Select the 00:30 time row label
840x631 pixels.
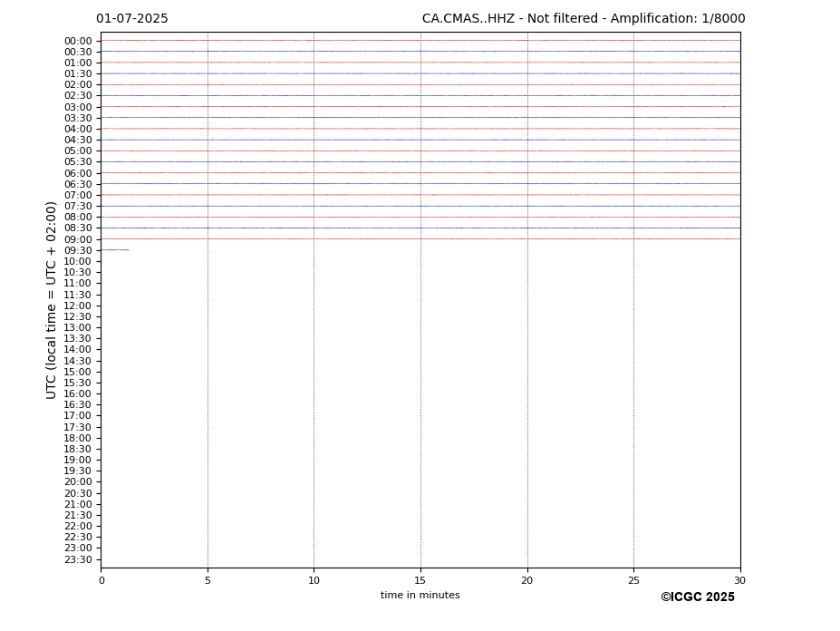click(78, 52)
